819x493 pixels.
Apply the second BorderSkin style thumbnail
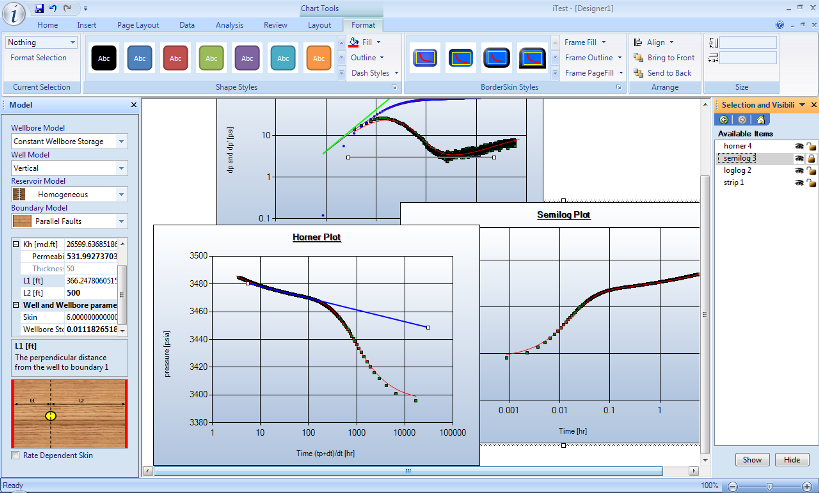[x=460, y=58]
